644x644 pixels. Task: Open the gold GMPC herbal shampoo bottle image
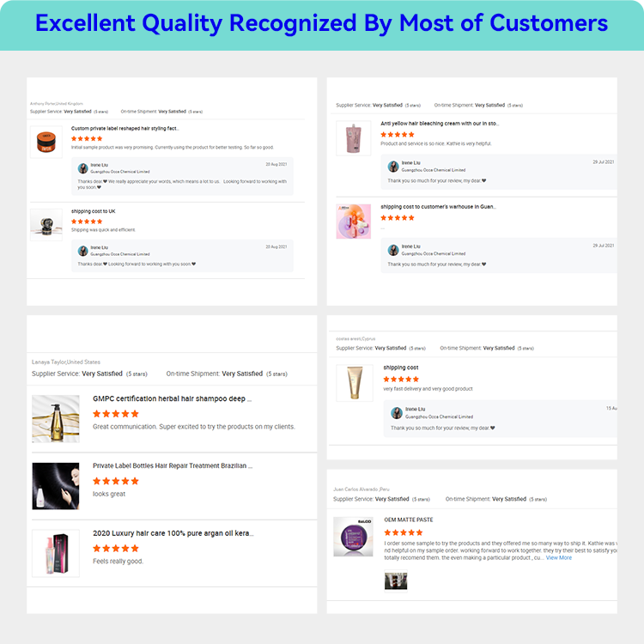coord(56,418)
